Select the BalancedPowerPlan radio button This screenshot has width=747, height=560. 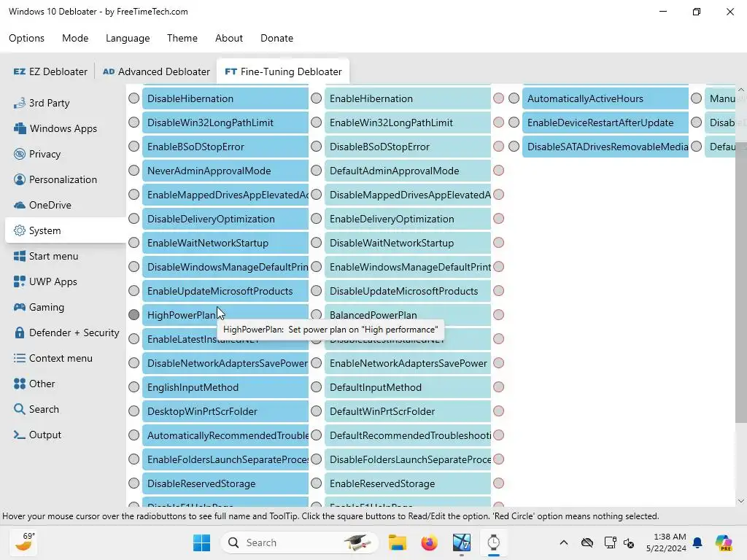coord(317,315)
